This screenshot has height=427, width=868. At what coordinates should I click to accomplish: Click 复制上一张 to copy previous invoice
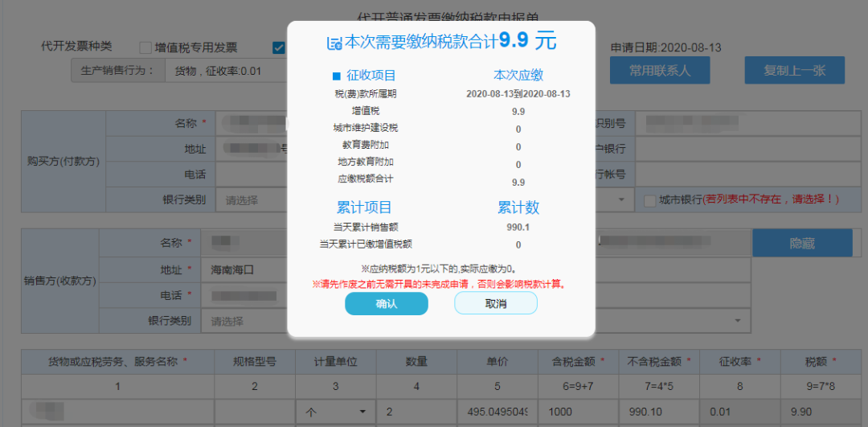coord(794,70)
